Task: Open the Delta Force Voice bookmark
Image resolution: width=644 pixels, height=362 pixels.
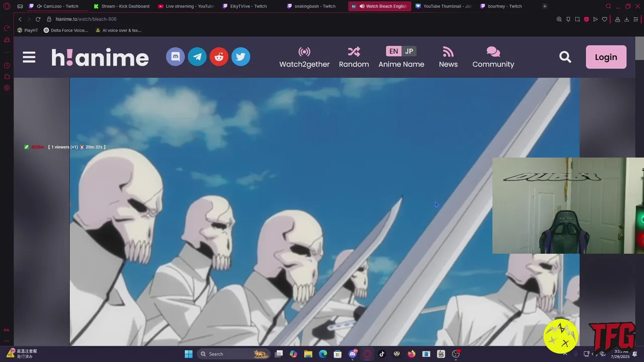Action: (x=66, y=30)
